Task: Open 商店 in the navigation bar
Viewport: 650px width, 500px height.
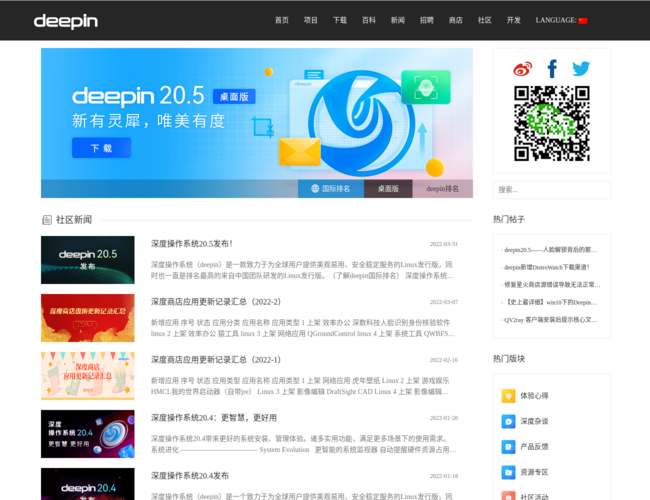Action: click(456, 20)
